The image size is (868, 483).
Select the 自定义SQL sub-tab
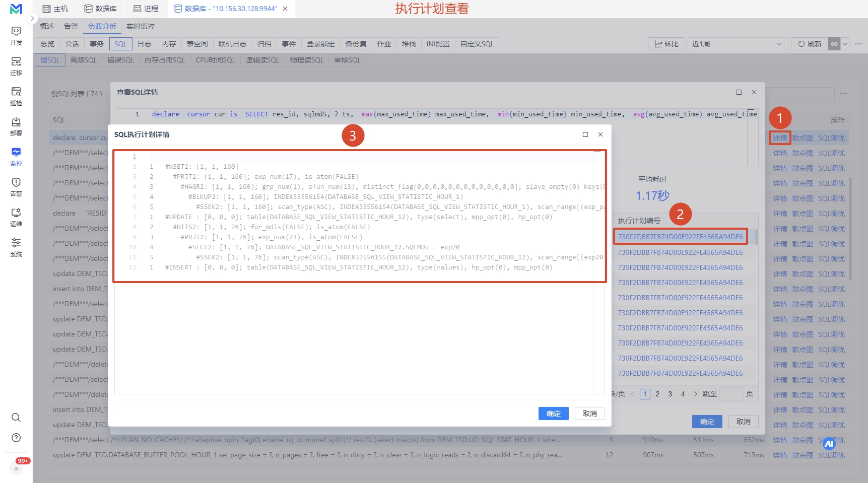point(477,44)
